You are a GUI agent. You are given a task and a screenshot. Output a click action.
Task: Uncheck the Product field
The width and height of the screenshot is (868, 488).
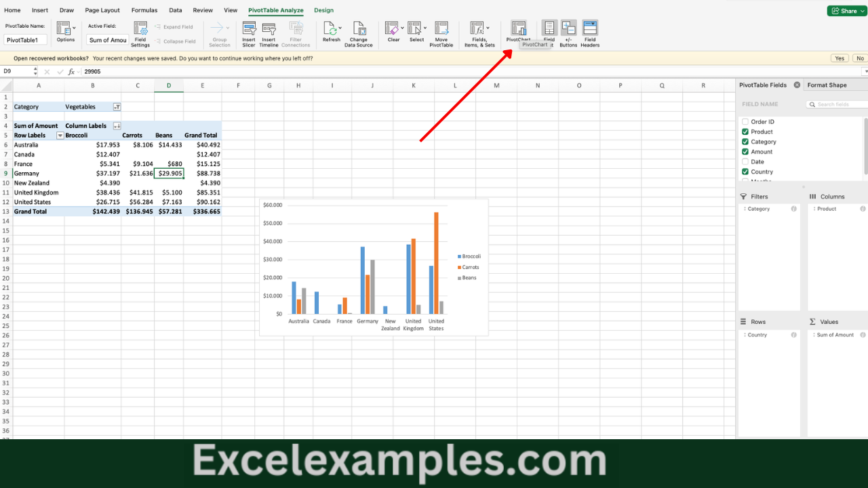[745, 131]
